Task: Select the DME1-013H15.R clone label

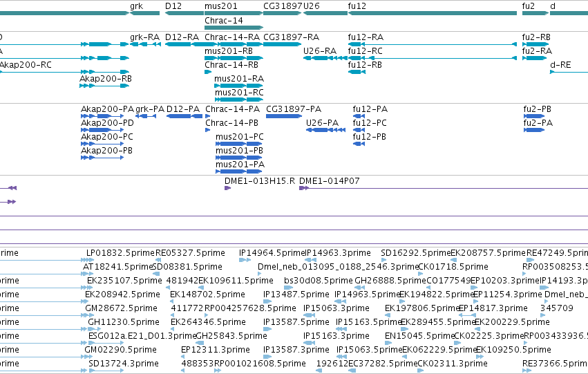Action: [x=260, y=181]
